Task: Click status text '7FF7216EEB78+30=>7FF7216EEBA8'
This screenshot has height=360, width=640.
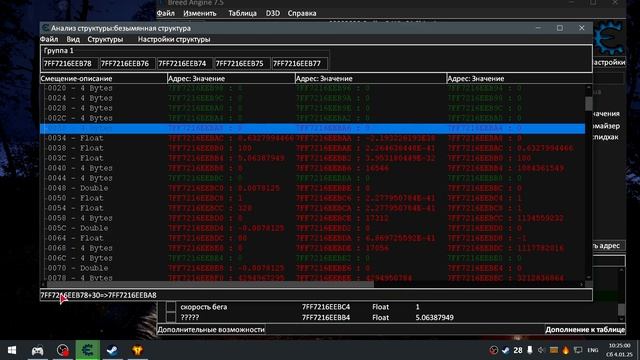Action: [x=98, y=295]
